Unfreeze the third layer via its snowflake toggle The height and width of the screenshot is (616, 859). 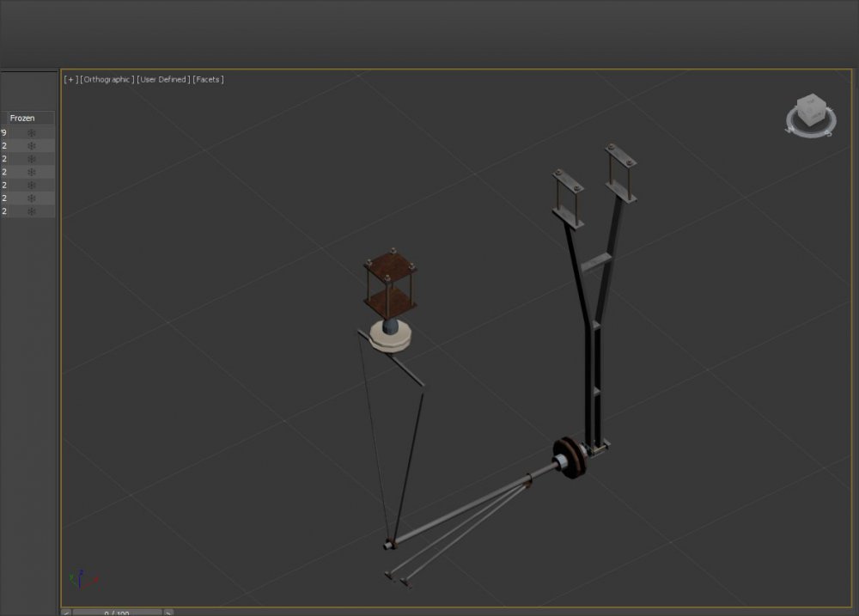[32, 159]
